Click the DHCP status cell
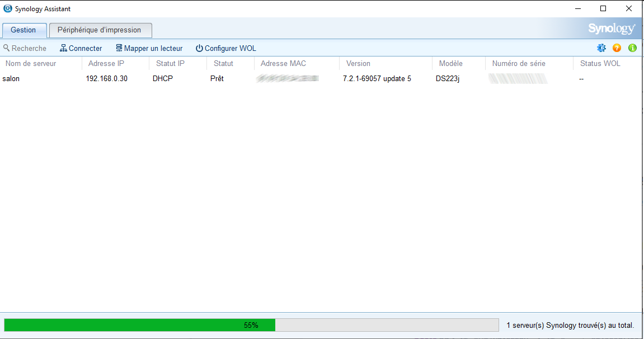Screen dimensions: 644x339 (x=163, y=79)
